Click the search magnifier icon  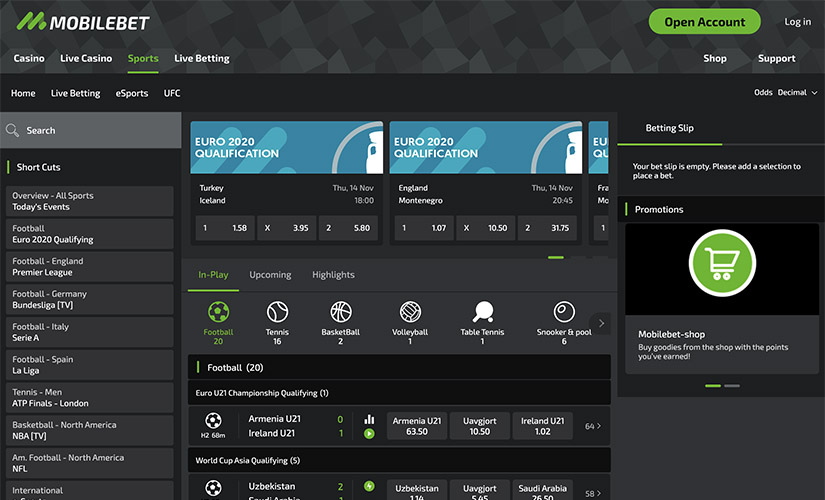pos(12,130)
